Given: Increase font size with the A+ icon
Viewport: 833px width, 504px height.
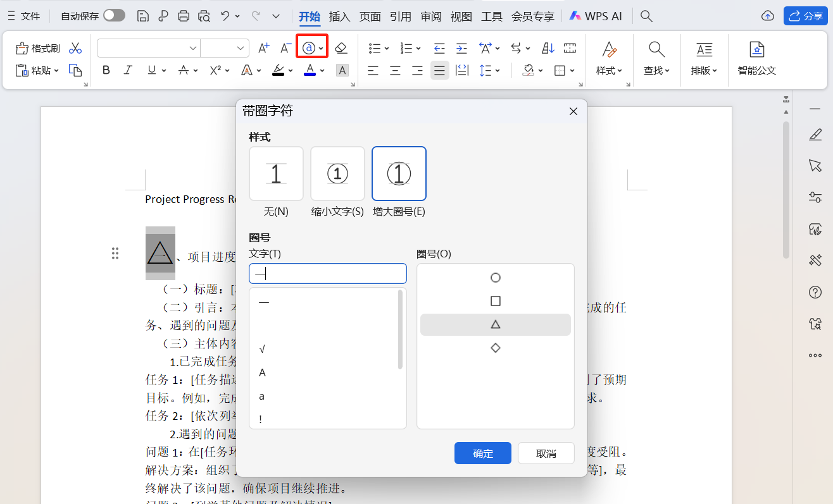Looking at the screenshot, I should click(x=263, y=47).
